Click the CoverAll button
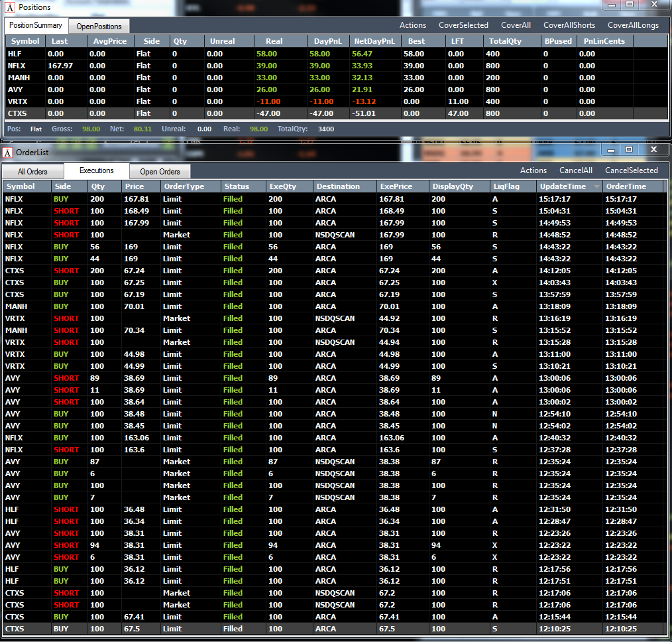The height and width of the screenshot is (642, 672). click(x=516, y=25)
